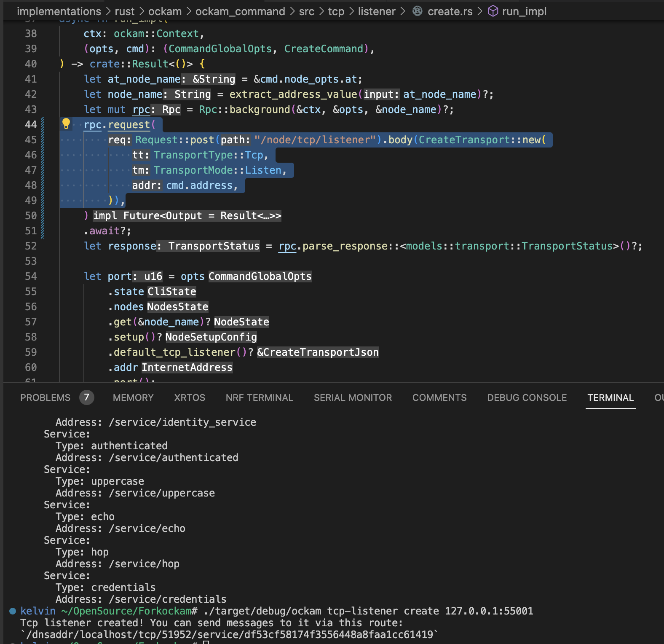Click line number 38 in the gutter
This screenshot has height=644, width=664.
31,33
